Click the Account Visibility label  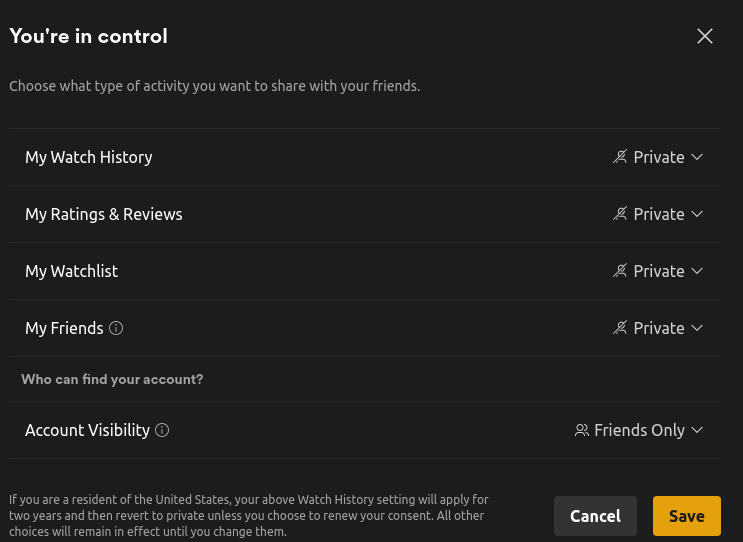pyautogui.click(x=87, y=430)
